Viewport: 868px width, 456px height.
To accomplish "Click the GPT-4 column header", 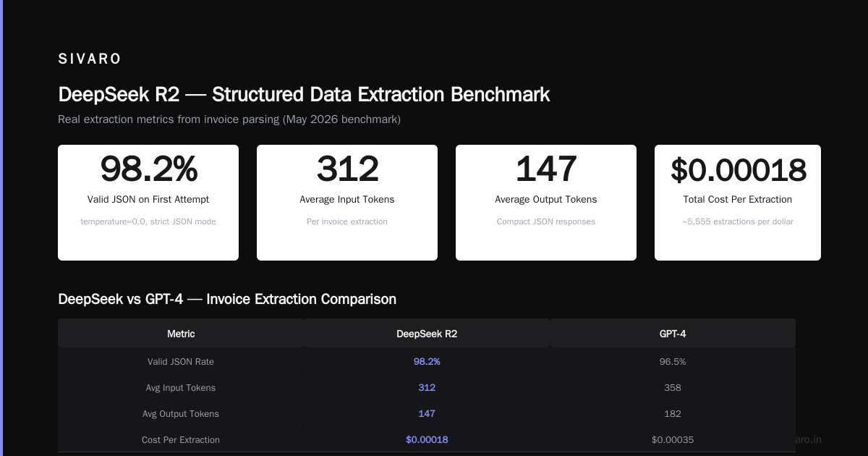I will coord(673,334).
